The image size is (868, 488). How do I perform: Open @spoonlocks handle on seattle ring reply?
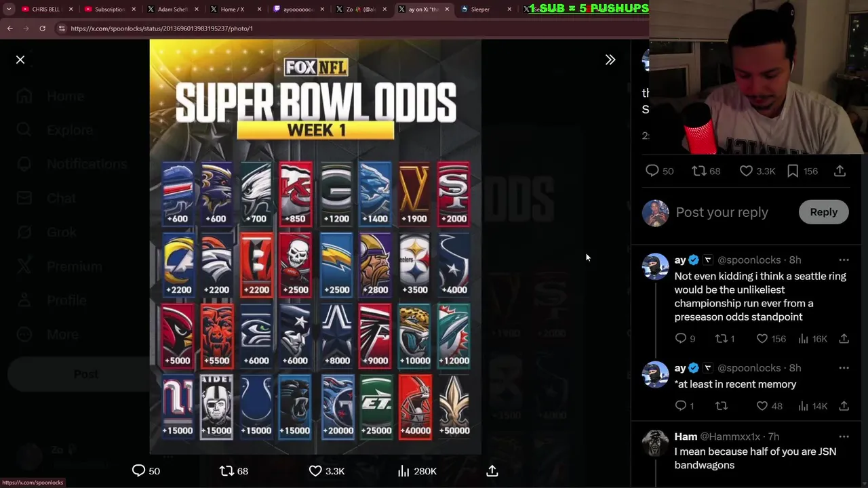click(749, 260)
